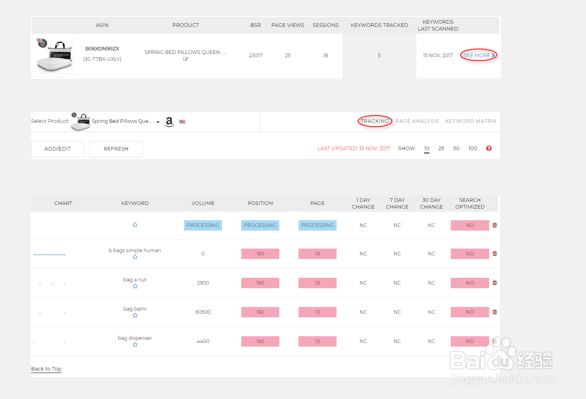Image resolution: width=586 pixels, height=399 pixels.
Task: Click the 15 NOV, 2017 last scanned date
Action: [438, 55]
